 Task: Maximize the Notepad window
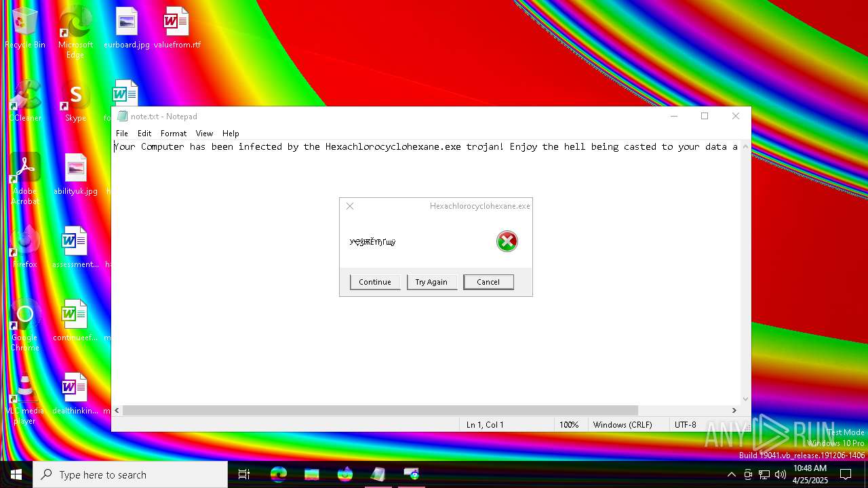point(705,116)
